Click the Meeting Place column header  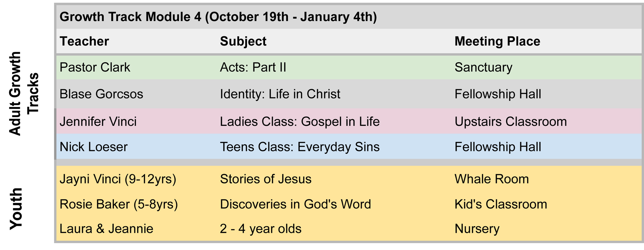point(497,41)
